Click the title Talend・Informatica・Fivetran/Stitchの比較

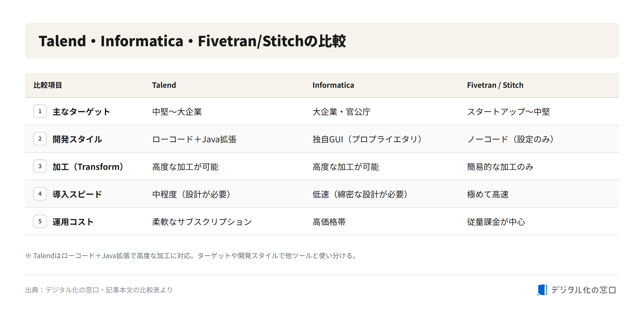coord(192,41)
